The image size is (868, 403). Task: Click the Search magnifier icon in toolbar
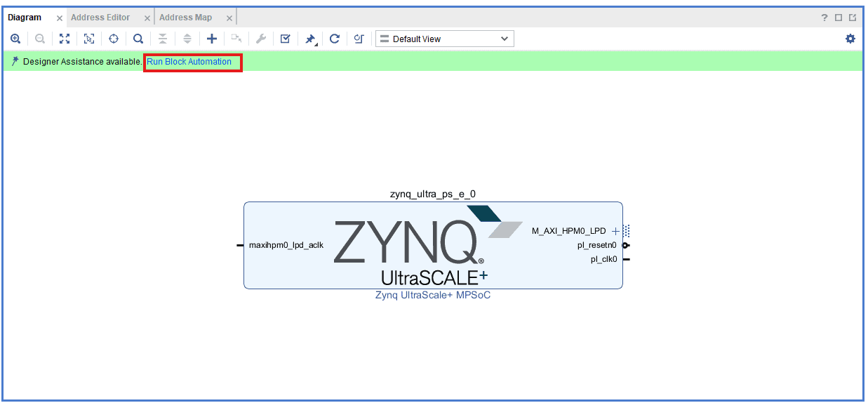click(x=138, y=39)
